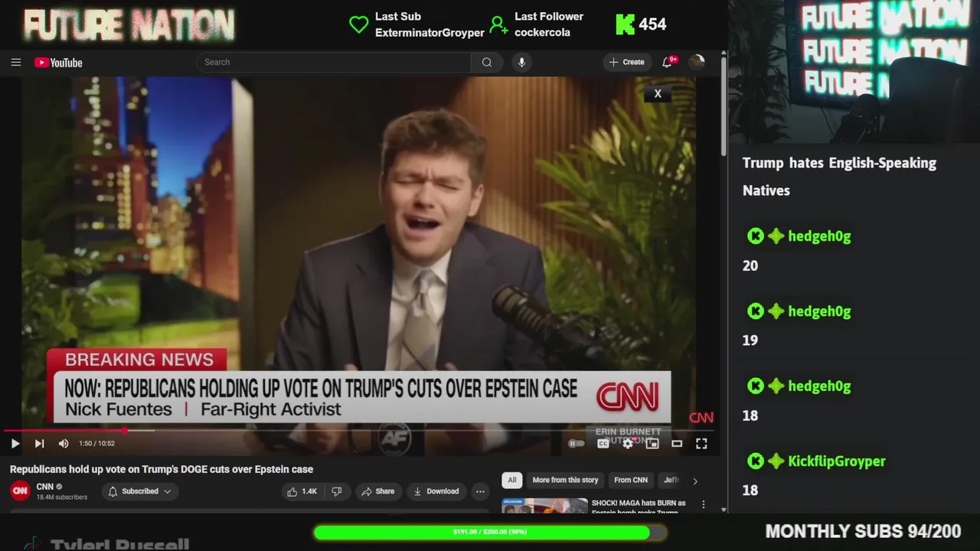The width and height of the screenshot is (980, 551).
Task: Click the Kick badge beside KickflipGroyper
Action: pos(756,461)
